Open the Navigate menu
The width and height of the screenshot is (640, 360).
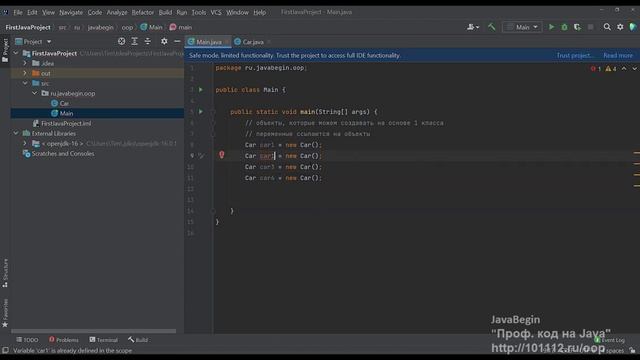pyautogui.click(x=71, y=12)
